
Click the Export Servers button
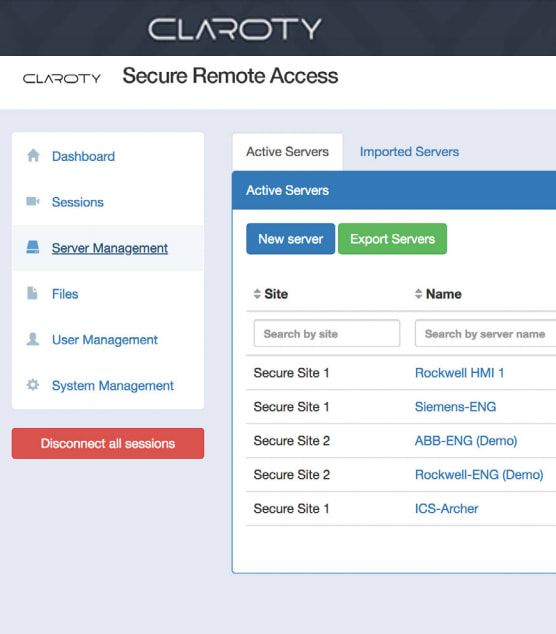click(x=392, y=239)
